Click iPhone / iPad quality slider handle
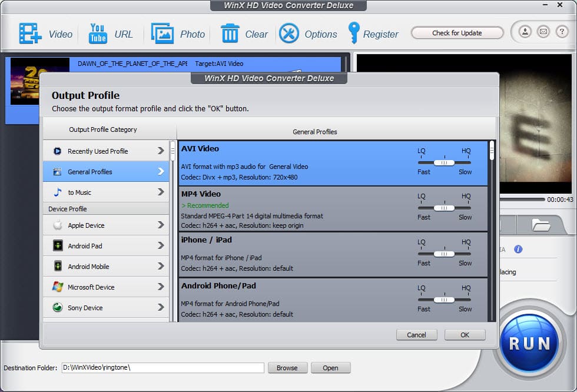Screen dimensions: 577x392 444,254
